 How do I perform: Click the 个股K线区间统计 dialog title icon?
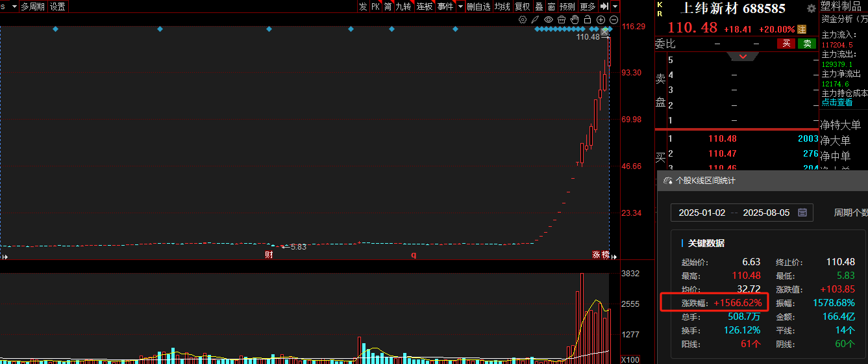[667, 181]
